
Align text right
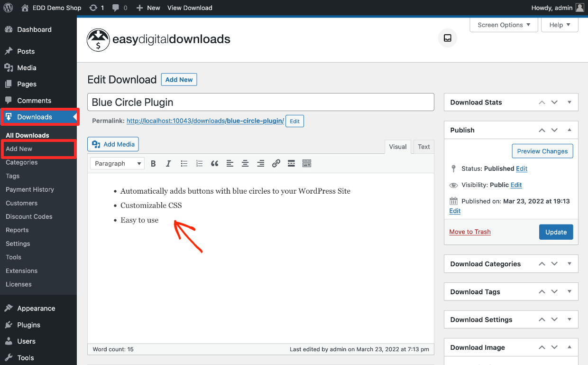260,163
